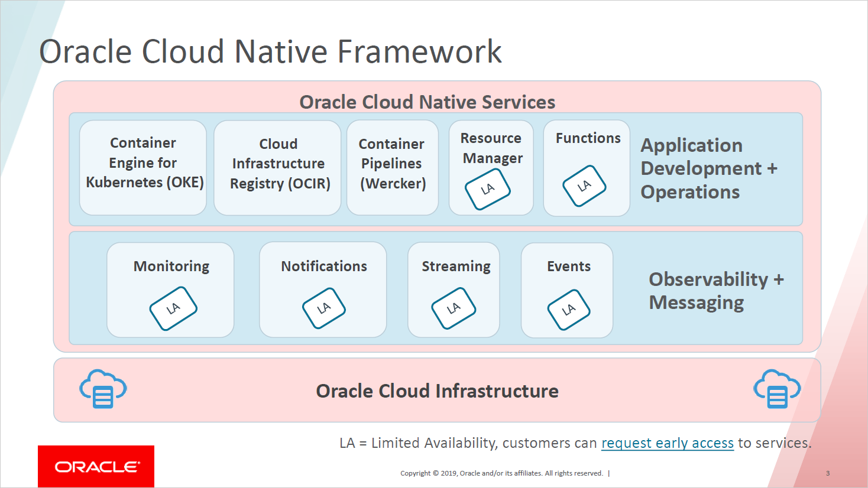
Task: Click the 'Oracle Cloud Native Services' heading
Action: click(427, 102)
